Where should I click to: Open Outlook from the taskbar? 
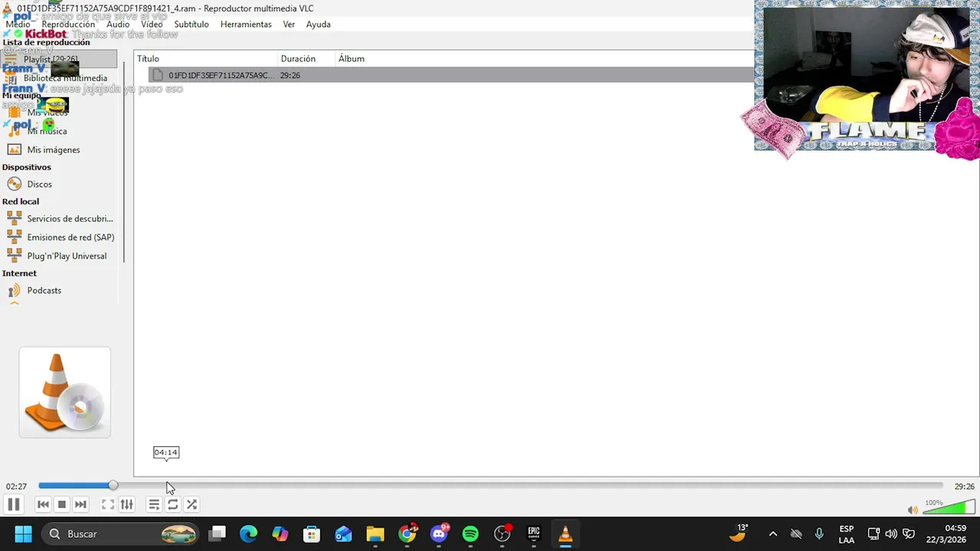(343, 534)
